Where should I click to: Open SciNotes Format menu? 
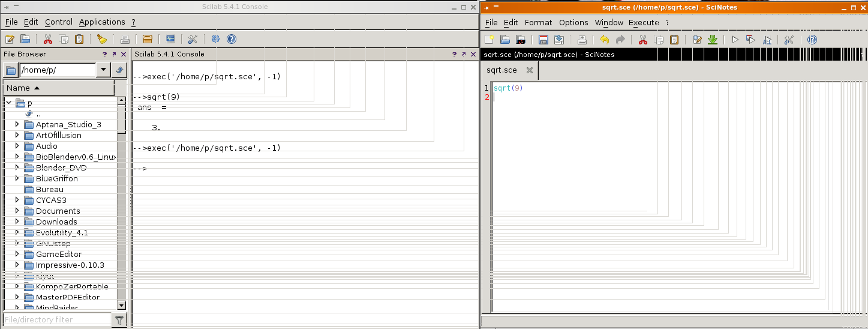(538, 22)
